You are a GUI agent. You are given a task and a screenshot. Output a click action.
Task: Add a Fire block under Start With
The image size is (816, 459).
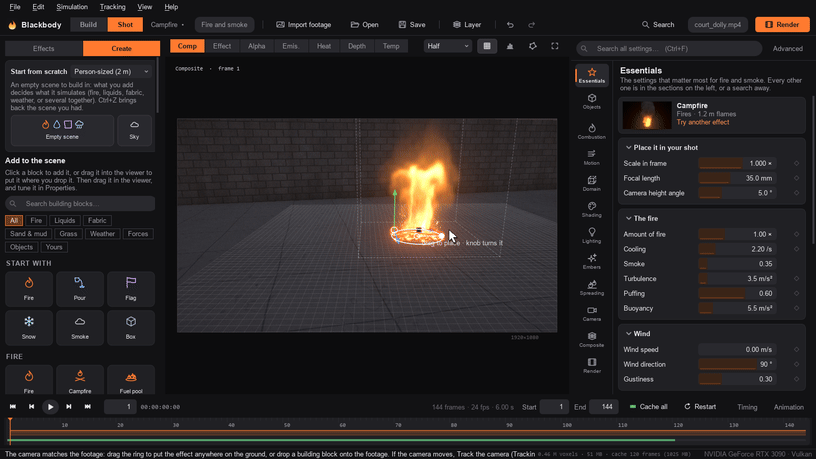point(29,289)
